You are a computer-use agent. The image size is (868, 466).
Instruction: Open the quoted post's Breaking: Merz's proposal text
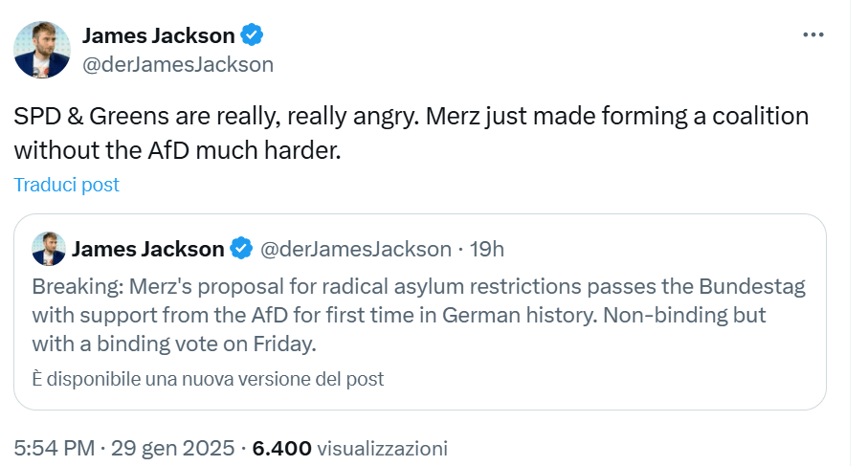click(419, 287)
